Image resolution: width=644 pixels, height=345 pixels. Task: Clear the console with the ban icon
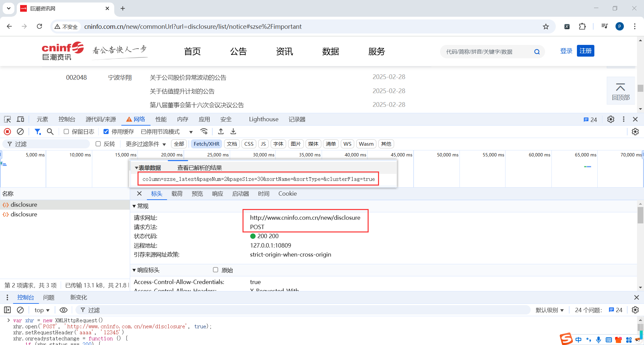pyautogui.click(x=20, y=310)
